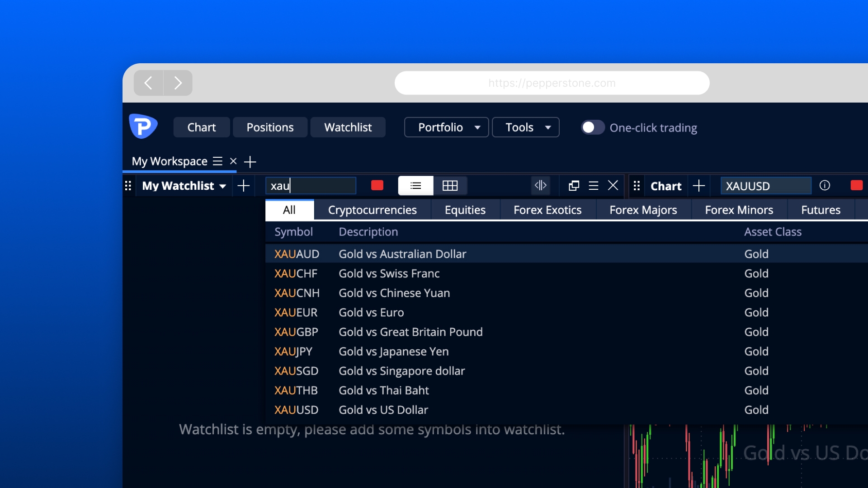Pick the XAUUSD Gold vs US Dollar row
The height and width of the screenshot is (488, 868).
click(x=384, y=410)
